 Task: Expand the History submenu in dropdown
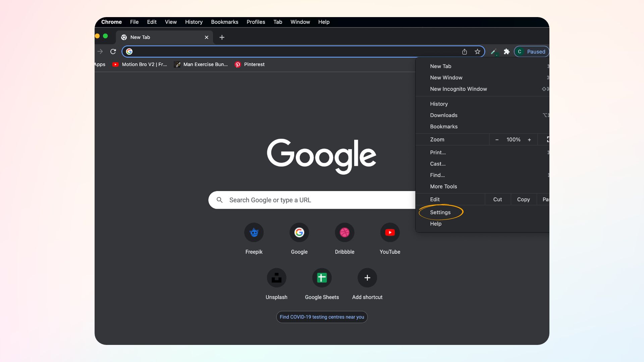pyautogui.click(x=482, y=104)
